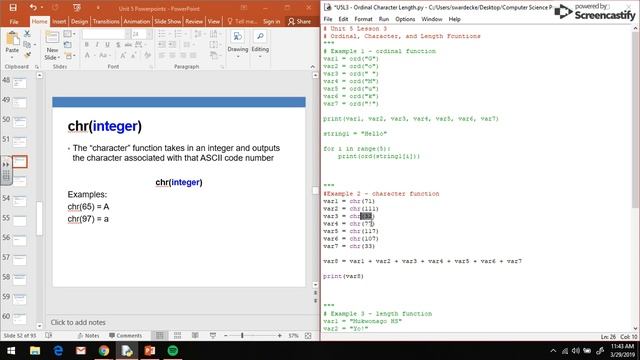This screenshot has height=360, width=640.
Task: Zoom out with the minus button
Action: [x=226, y=336]
